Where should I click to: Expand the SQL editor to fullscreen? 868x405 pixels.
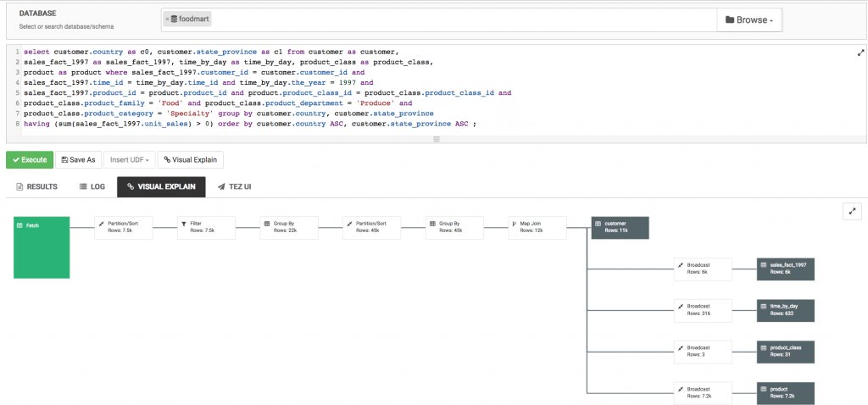coord(860,53)
